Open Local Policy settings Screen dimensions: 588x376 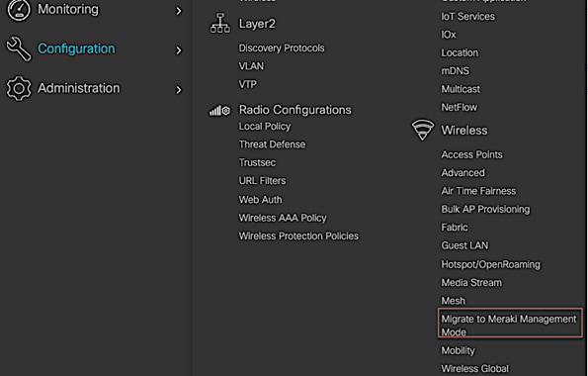[265, 127]
